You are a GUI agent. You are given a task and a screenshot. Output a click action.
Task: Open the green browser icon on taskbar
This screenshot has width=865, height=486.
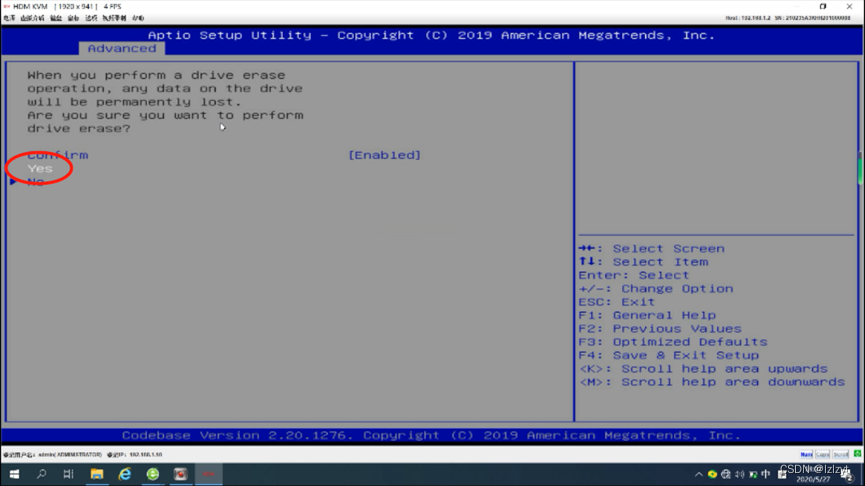pyautogui.click(x=153, y=474)
